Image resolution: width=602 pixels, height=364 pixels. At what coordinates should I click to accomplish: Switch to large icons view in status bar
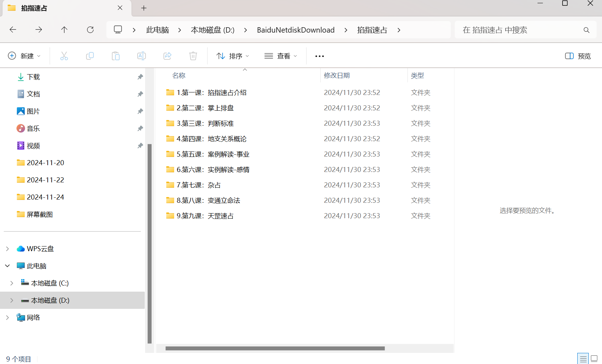point(594,358)
